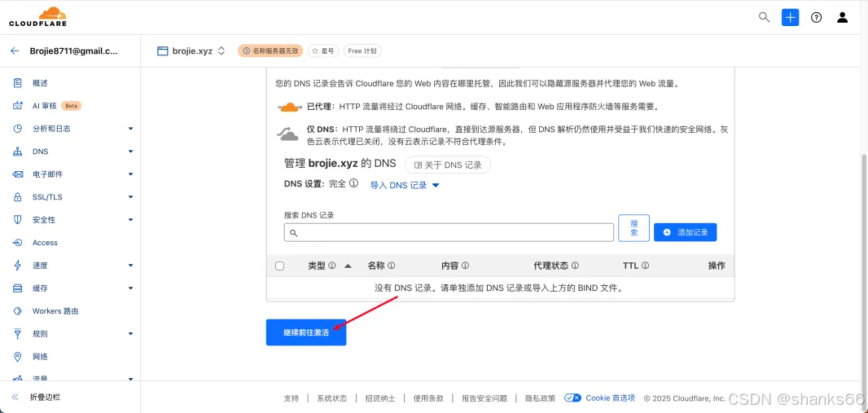
Task: Expand the 规则 sidebar arrow
Action: 130,334
